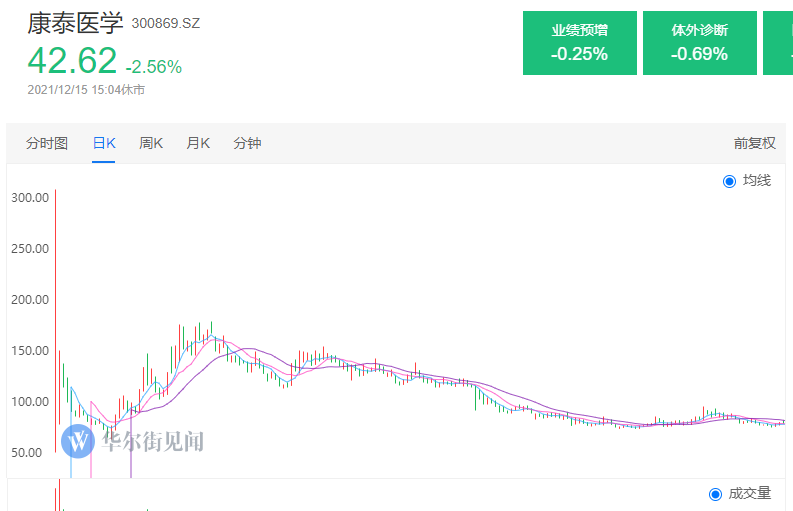Click the change percentage -2.56%
The height and width of the screenshot is (511, 793).
(x=154, y=66)
